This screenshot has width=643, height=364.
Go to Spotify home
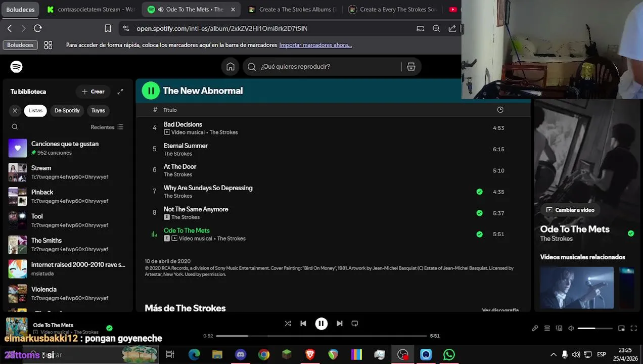click(231, 67)
